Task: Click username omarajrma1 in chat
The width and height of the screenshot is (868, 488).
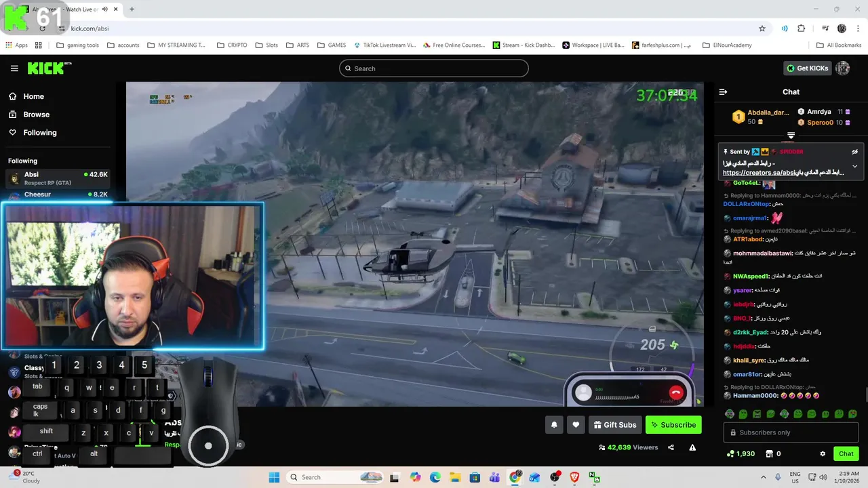Action: [x=750, y=218]
